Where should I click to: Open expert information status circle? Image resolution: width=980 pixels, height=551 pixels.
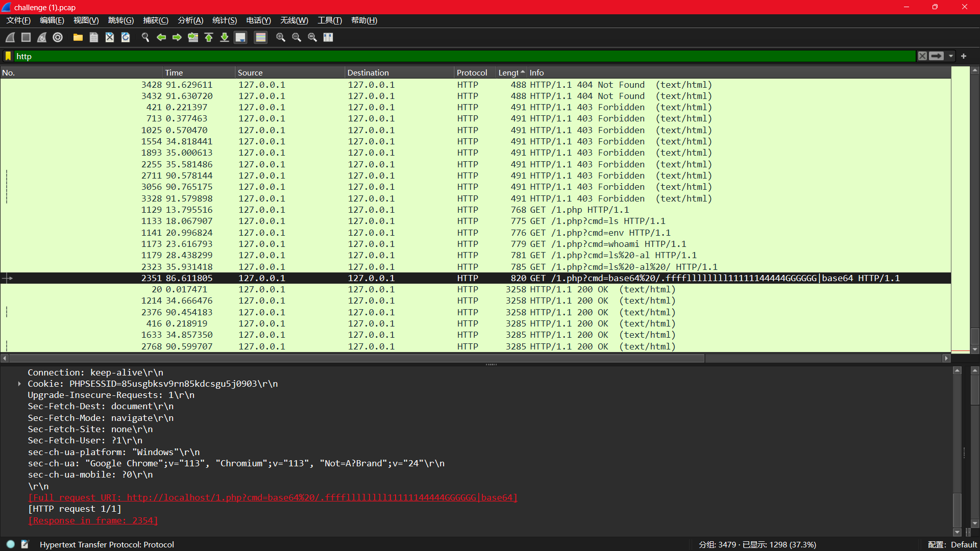pos(10,544)
